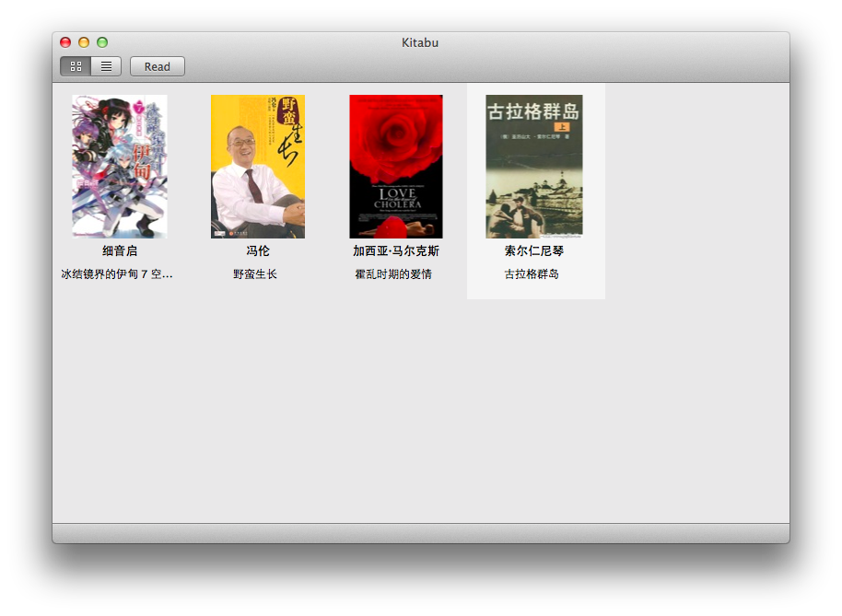This screenshot has width=842, height=616.
Task: Close the Kitabu window
Action: pos(65,42)
